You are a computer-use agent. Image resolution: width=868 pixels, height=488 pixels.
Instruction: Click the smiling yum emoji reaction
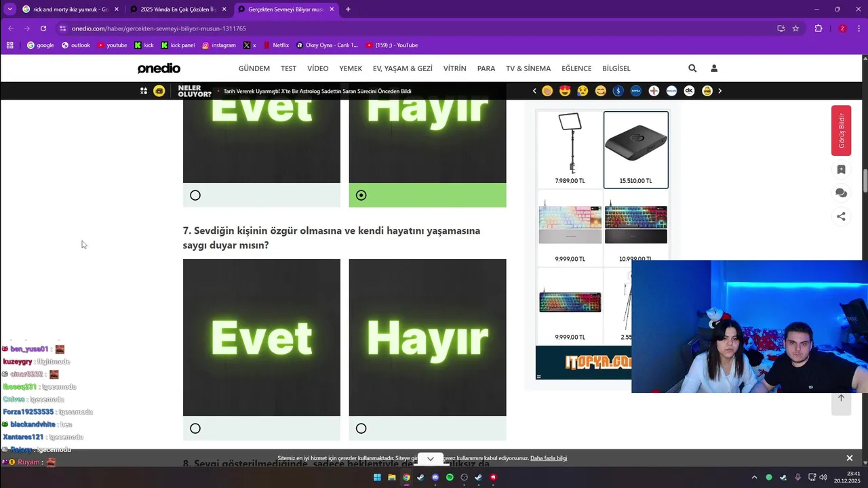coord(600,91)
